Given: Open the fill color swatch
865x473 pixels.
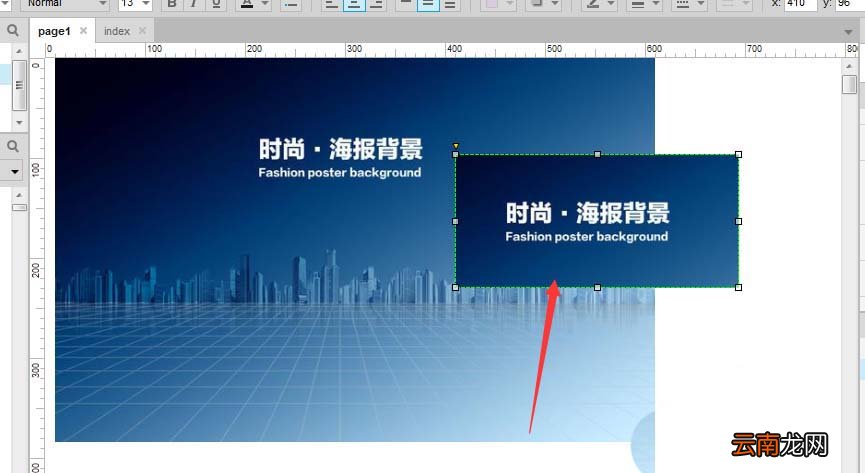Looking at the screenshot, I should pos(490,4).
